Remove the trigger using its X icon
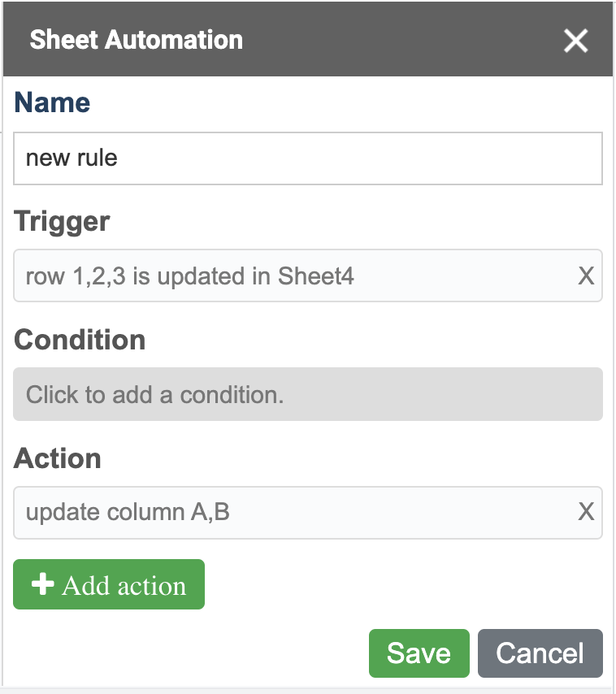 [x=586, y=276]
